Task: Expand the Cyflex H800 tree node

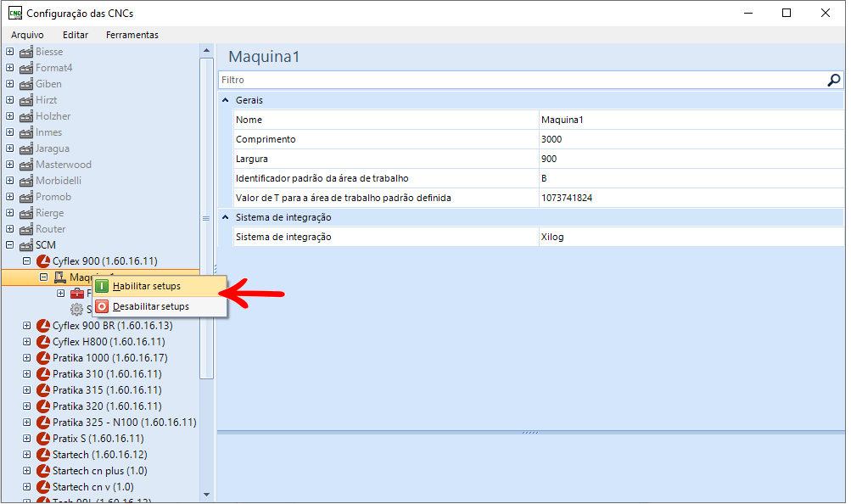Action: (26, 342)
